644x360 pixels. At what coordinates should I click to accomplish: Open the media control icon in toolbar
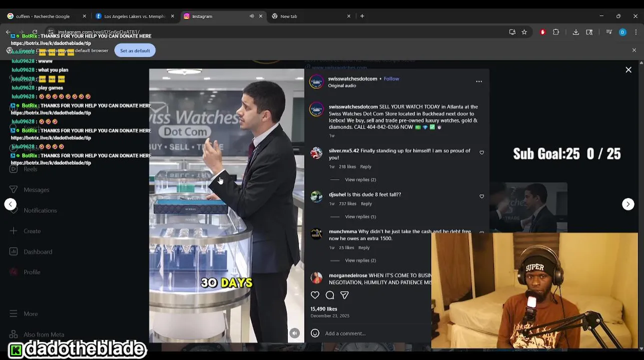pos(609,32)
